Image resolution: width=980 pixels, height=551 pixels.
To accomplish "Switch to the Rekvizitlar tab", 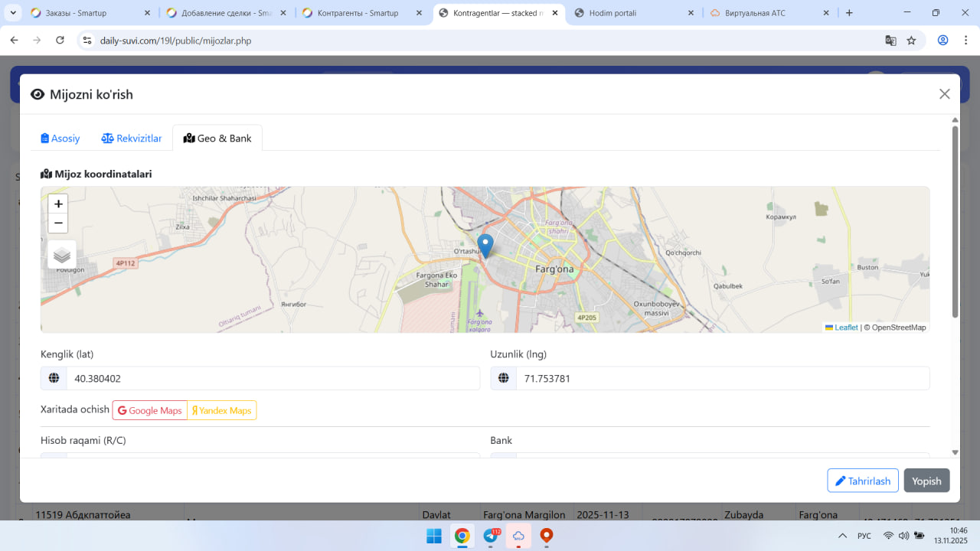I will 132,139.
